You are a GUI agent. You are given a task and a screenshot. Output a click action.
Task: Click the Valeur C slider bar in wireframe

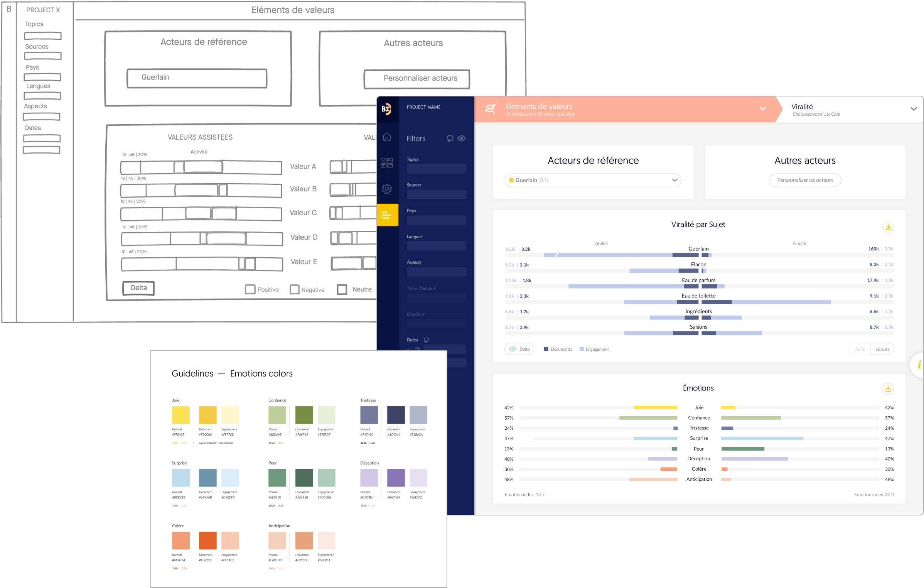click(201, 214)
